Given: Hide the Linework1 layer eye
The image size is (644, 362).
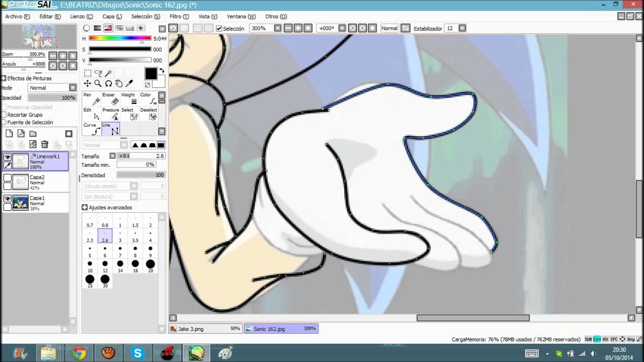Looking at the screenshot, I should point(8,157).
